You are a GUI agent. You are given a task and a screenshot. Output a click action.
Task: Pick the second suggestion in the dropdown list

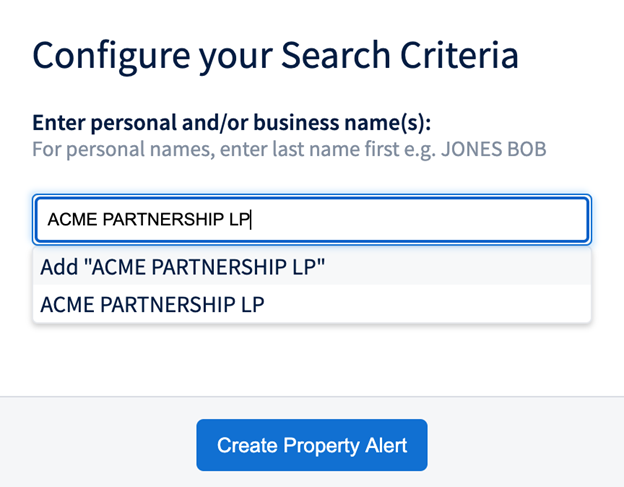tap(152, 305)
